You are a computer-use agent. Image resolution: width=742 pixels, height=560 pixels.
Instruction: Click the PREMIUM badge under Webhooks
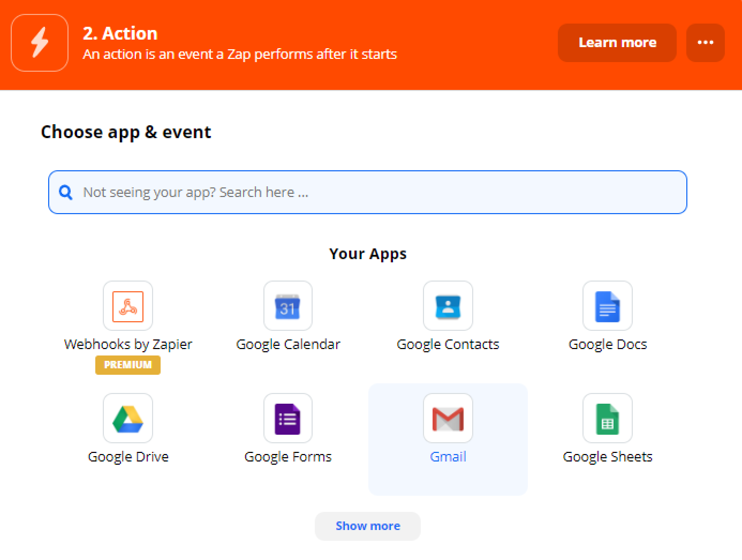128,365
